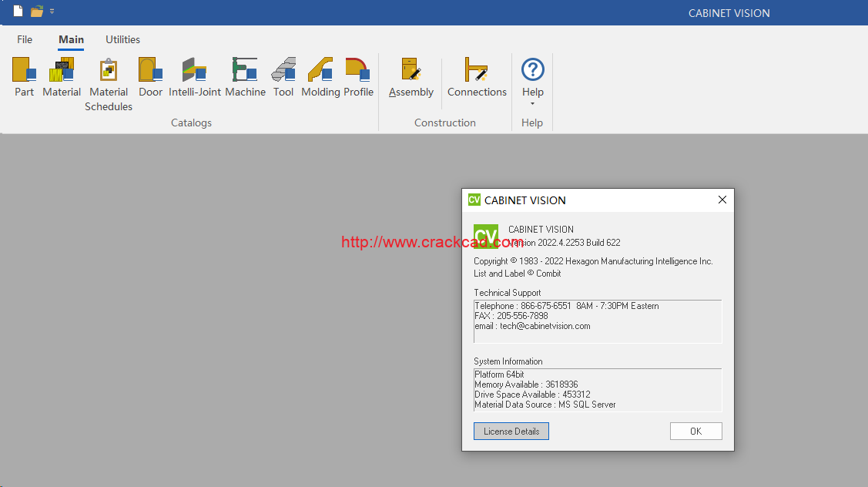Click the CV icon in dialog title bar

pos(474,200)
